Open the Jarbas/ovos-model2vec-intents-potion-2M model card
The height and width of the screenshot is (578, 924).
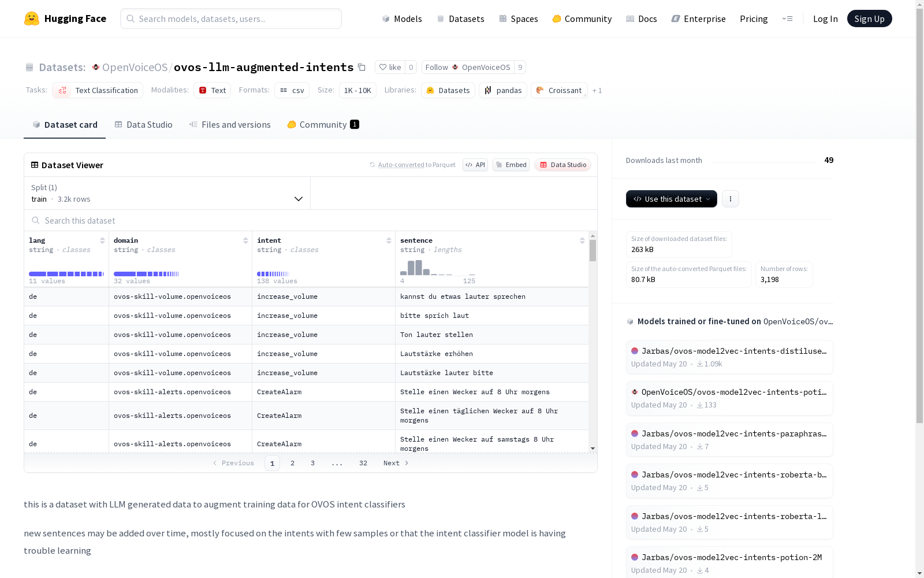click(729, 562)
